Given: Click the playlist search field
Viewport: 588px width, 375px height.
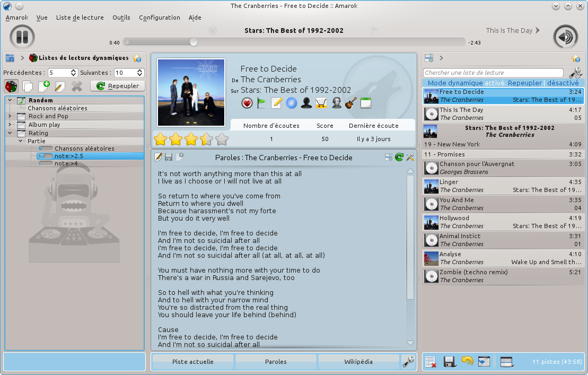Looking at the screenshot, I should (x=494, y=73).
